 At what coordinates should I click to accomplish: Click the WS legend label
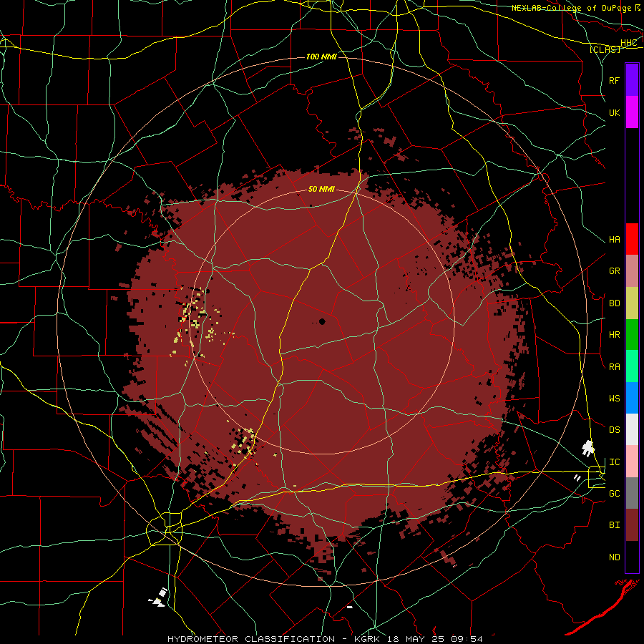pos(615,399)
